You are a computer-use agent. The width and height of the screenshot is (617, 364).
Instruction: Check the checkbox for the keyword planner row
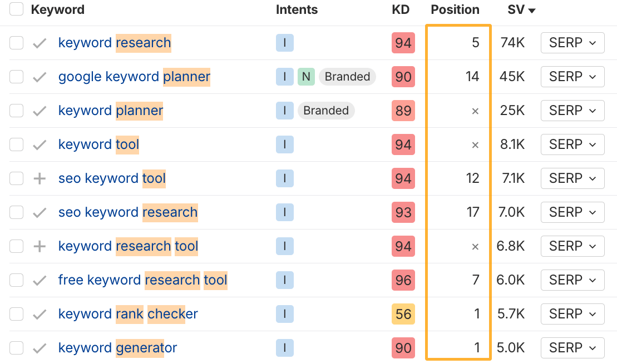click(16, 111)
